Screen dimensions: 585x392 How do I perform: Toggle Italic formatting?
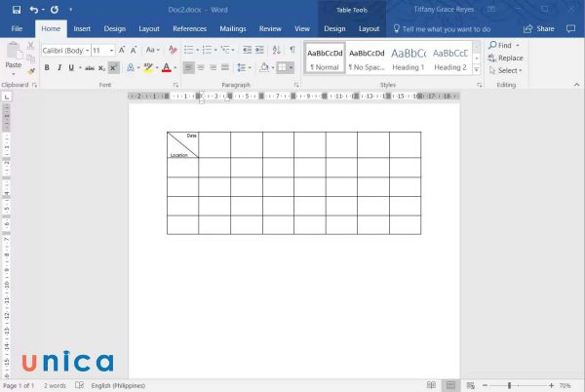58,67
